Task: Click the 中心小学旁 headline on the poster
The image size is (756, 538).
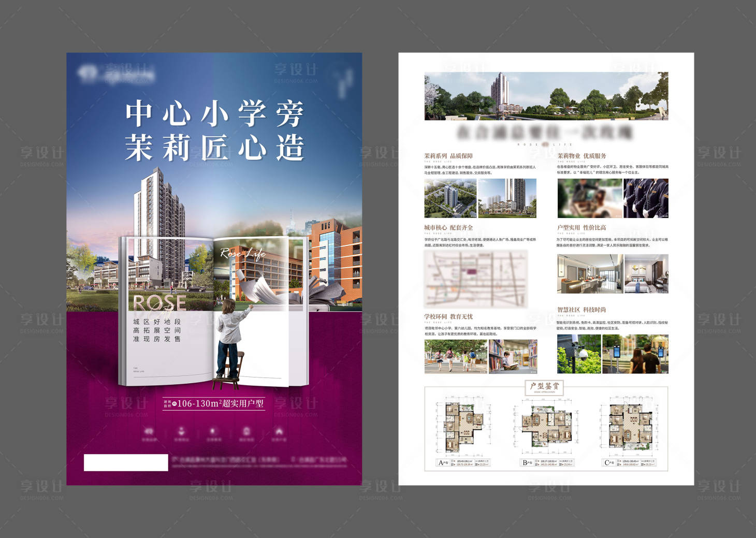Action: pos(214,113)
